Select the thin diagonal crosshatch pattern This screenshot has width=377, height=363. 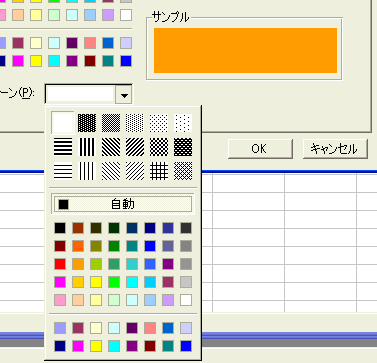183,171
